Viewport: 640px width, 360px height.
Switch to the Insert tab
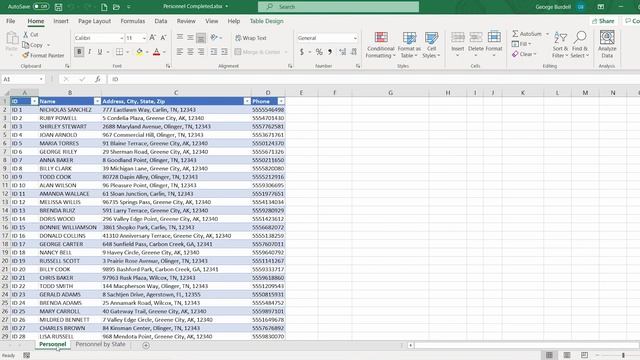[x=61, y=21]
